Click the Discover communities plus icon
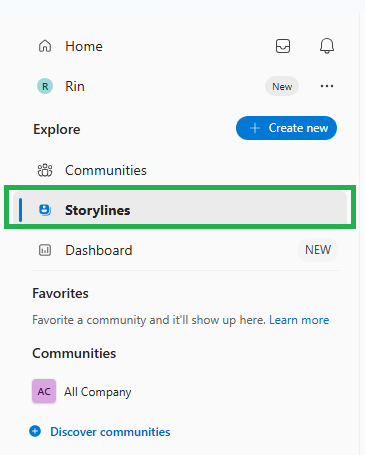This screenshot has width=365, height=455. pos(35,431)
